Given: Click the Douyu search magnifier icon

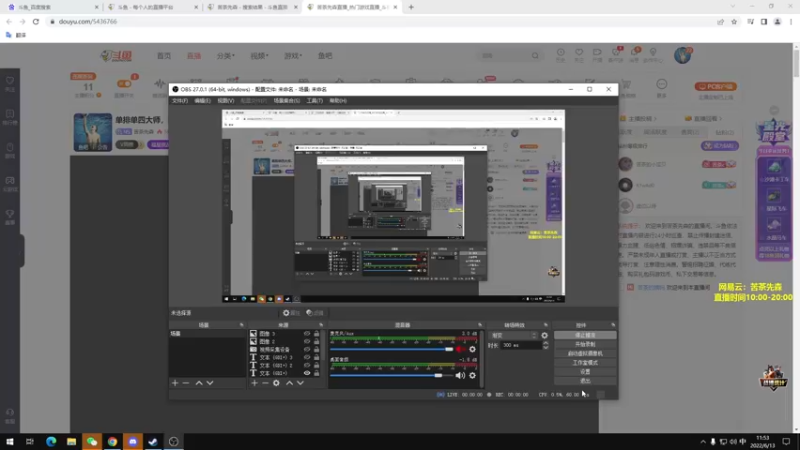Looking at the screenshot, I should pyautogui.click(x=535, y=56).
